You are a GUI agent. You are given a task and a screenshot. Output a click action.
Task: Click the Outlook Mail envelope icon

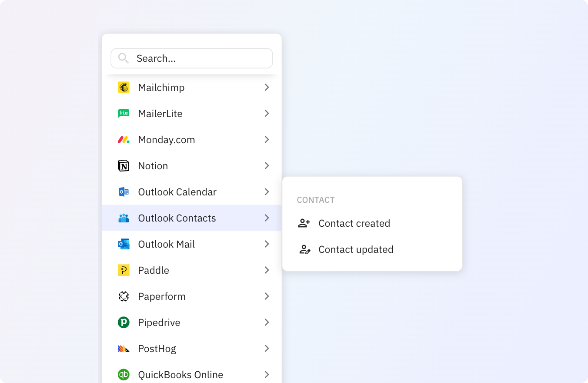124,244
